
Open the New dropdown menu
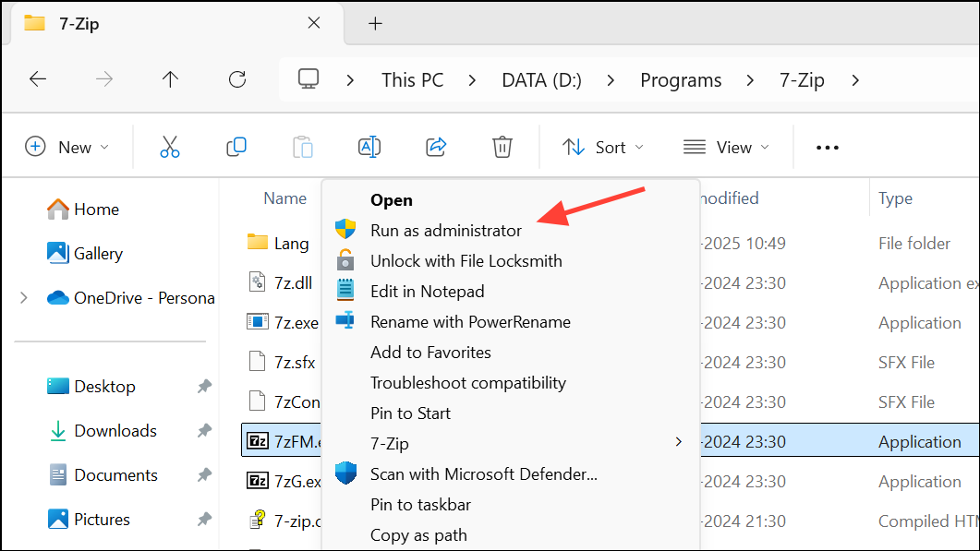click(67, 148)
